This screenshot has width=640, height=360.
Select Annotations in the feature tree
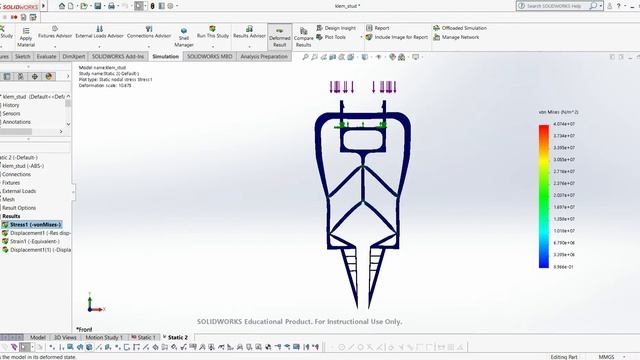tap(16, 122)
